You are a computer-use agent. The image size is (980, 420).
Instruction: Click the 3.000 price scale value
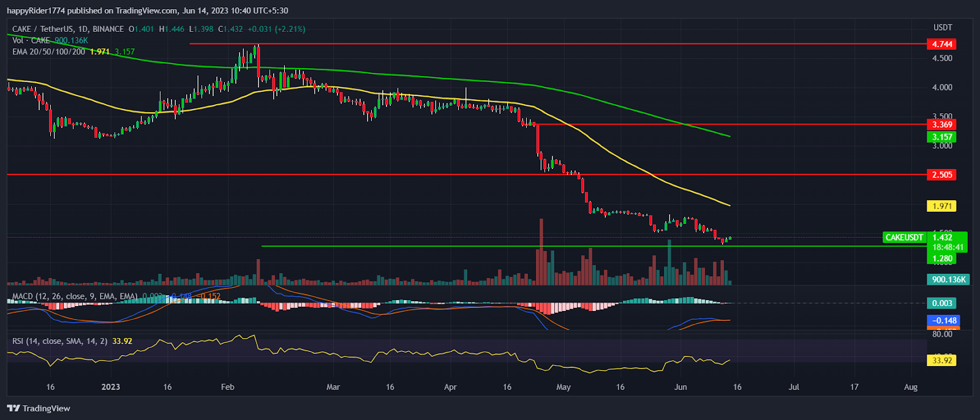pos(942,146)
